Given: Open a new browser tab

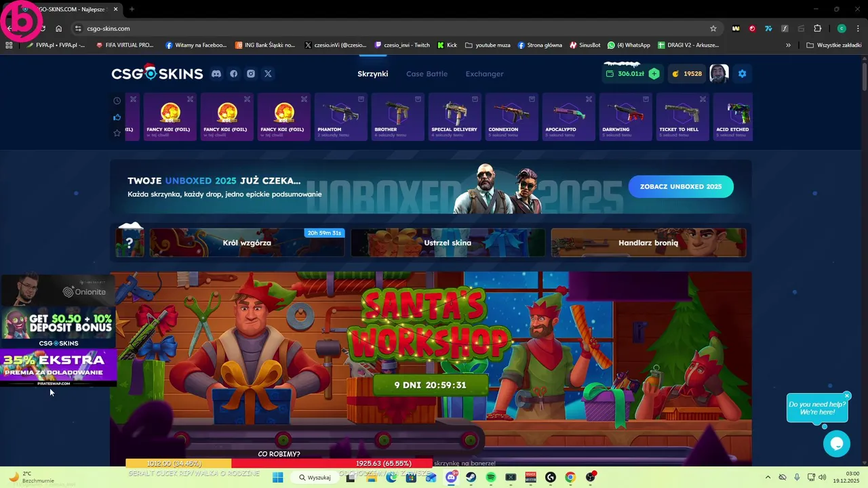Looking at the screenshot, I should point(132,9).
